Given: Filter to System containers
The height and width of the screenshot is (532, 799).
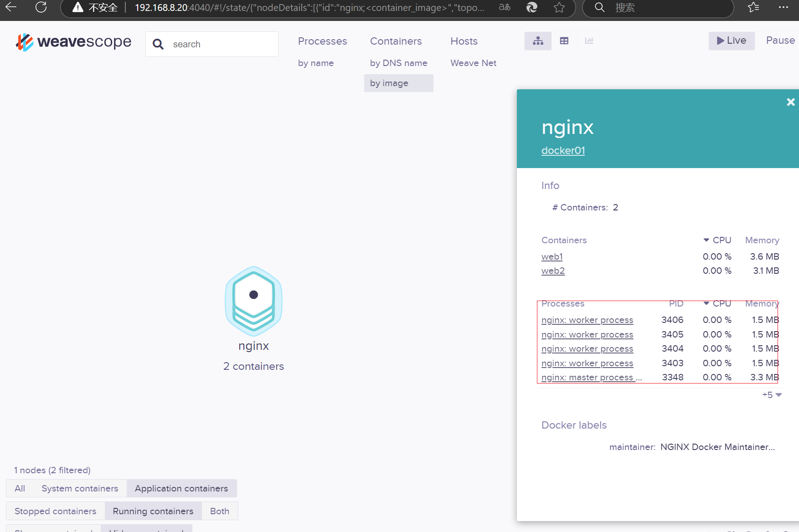Looking at the screenshot, I should click(x=80, y=488).
